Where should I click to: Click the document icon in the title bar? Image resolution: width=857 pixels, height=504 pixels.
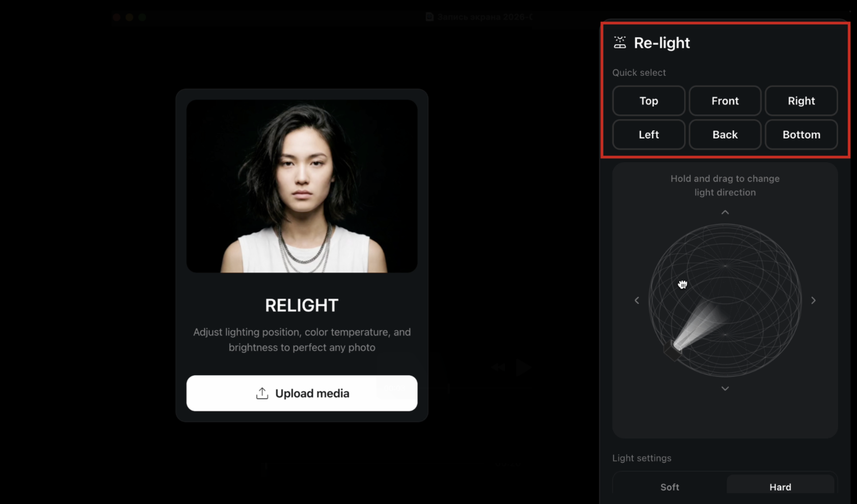[430, 16]
